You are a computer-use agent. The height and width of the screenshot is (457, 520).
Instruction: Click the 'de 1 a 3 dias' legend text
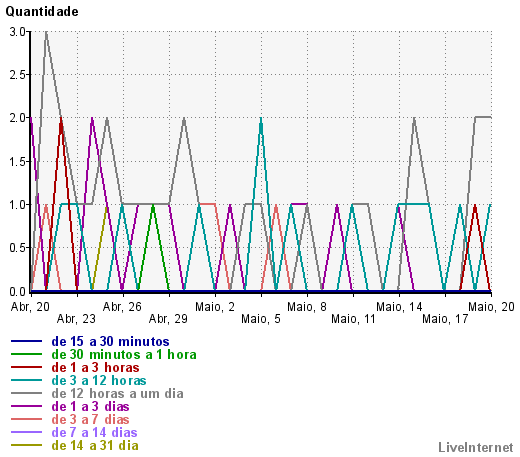(90, 407)
